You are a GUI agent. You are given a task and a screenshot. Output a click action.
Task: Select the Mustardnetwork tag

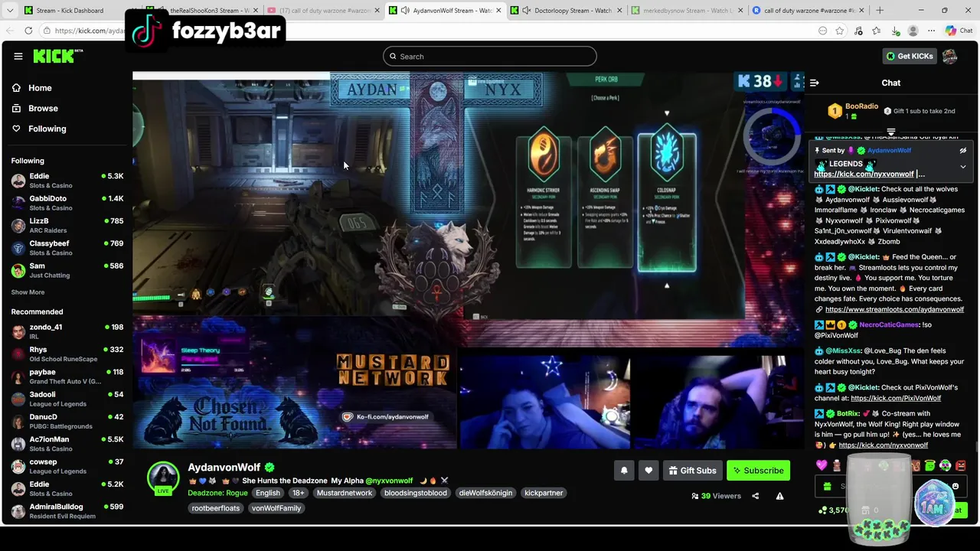coord(345,493)
